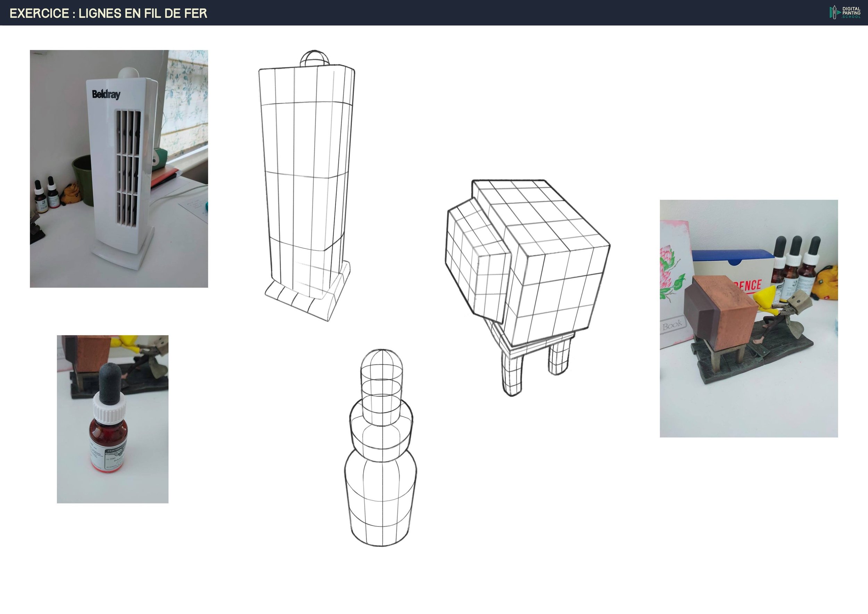Click the white ribbed cap in the bottle photo
868x614 pixels.
coord(109,412)
